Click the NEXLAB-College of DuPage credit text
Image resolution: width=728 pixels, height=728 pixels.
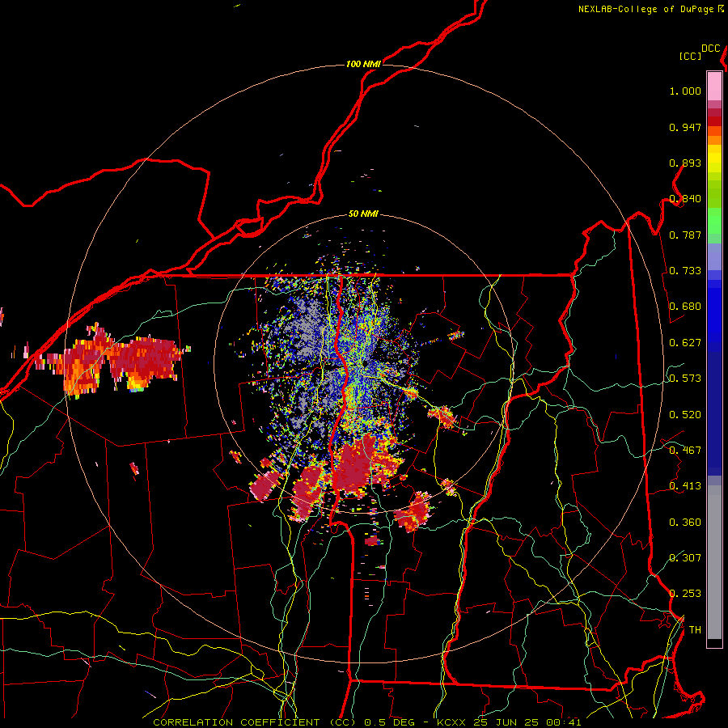[645, 9]
